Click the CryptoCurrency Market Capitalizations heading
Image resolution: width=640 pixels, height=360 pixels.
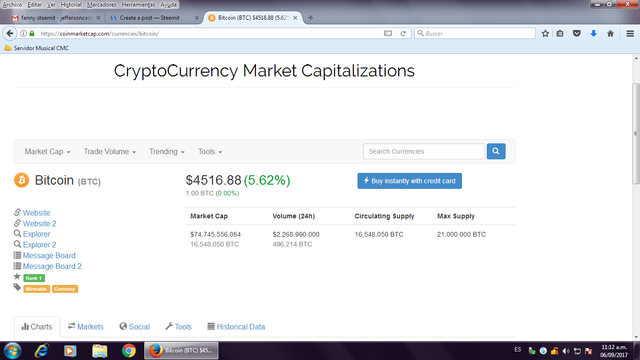[264, 71]
